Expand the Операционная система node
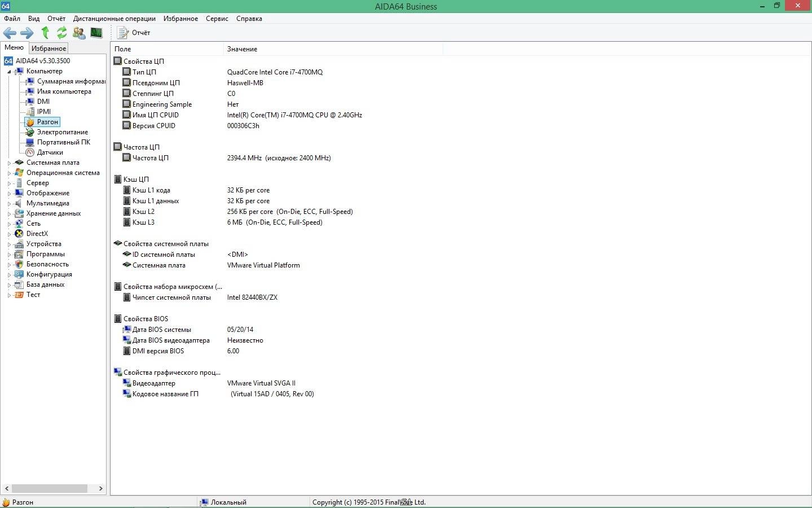The height and width of the screenshot is (508, 812). (x=9, y=173)
